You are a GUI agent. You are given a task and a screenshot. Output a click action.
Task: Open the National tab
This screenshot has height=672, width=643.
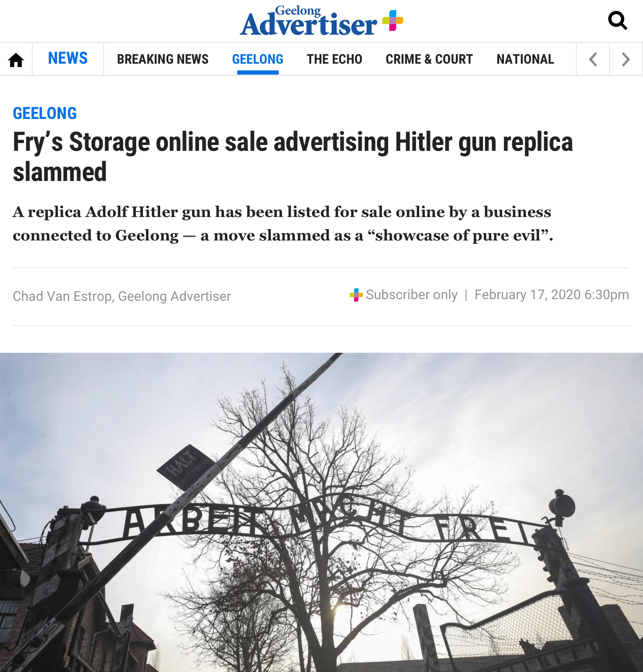pos(525,59)
